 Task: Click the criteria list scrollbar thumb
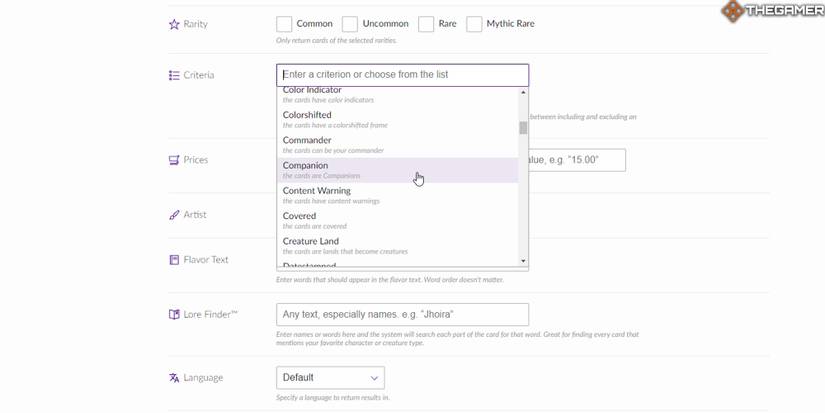[x=523, y=128]
